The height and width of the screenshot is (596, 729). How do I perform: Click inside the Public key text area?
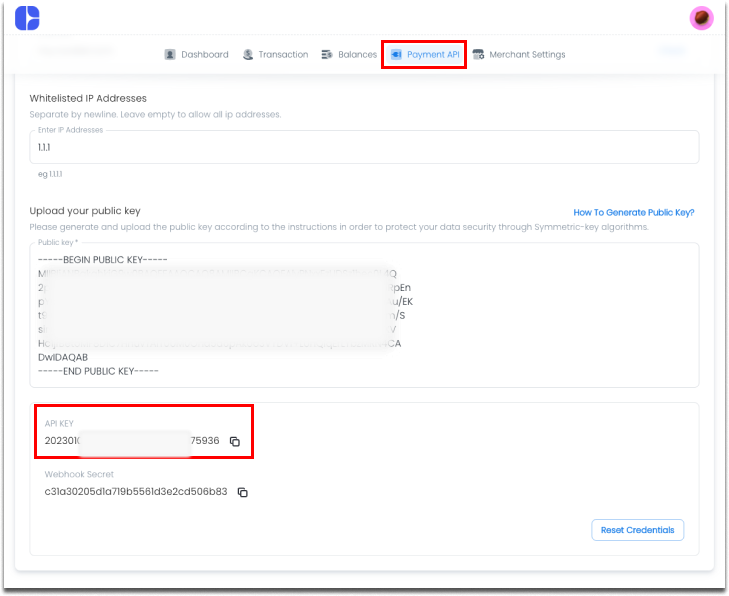364,315
